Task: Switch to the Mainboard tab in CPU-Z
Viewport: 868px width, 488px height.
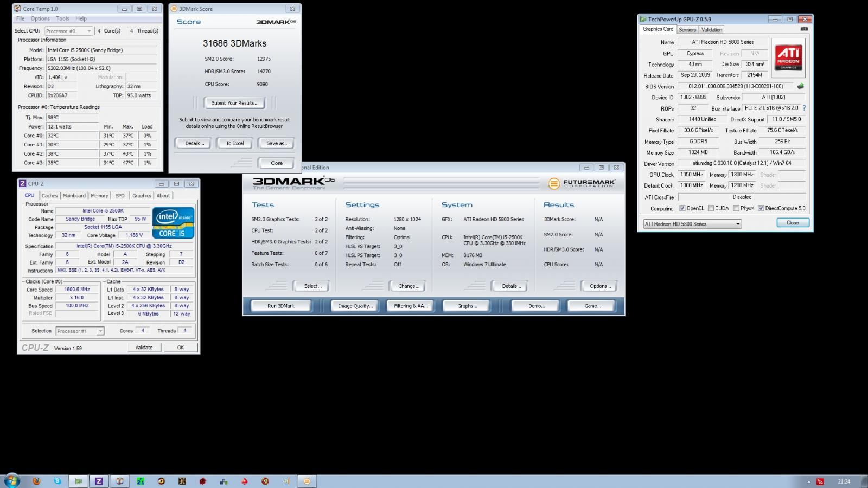Action: coord(74,196)
